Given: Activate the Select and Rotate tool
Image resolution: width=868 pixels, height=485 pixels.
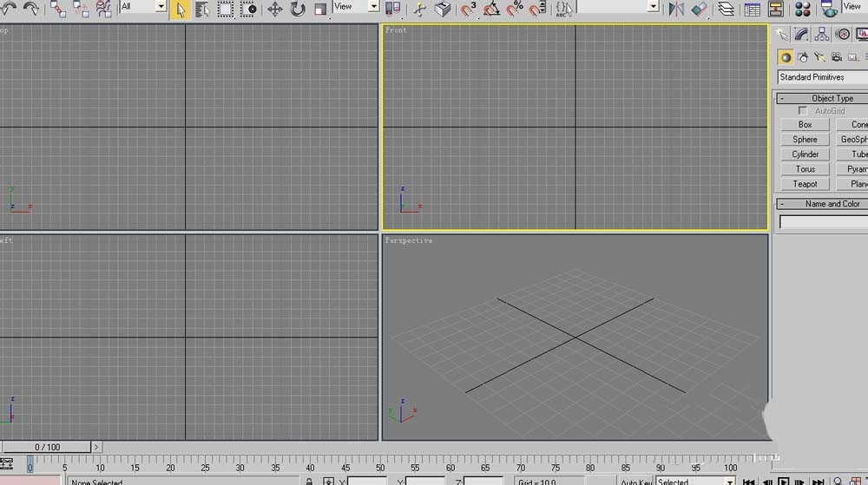Looking at the screenshot, I should 297,10.
